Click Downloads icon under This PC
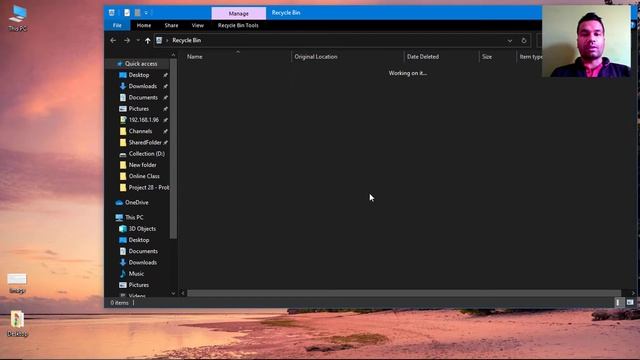This screenshot has width=640, height=360. 122,262
